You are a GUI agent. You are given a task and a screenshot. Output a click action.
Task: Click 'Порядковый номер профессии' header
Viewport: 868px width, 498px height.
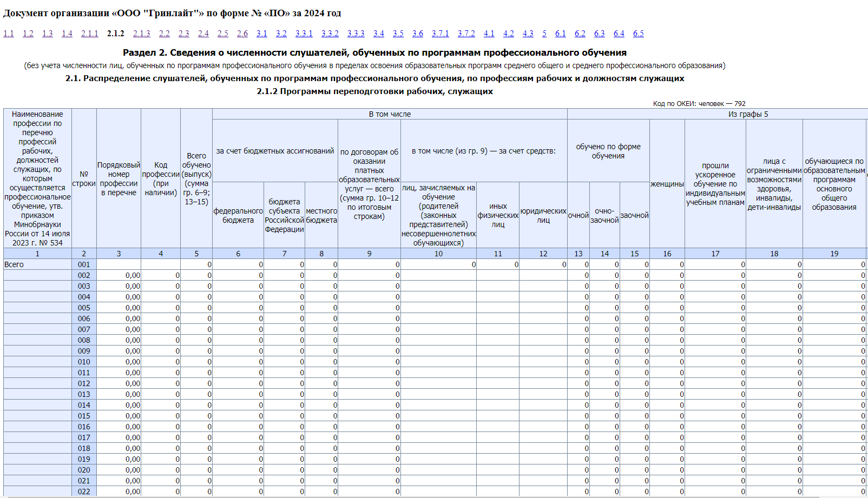pyautogui.click(x=119, y=178)
